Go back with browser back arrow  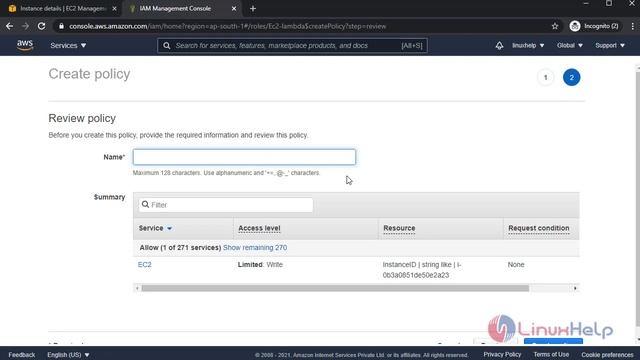pyautogui.click(x=9, y=26)
